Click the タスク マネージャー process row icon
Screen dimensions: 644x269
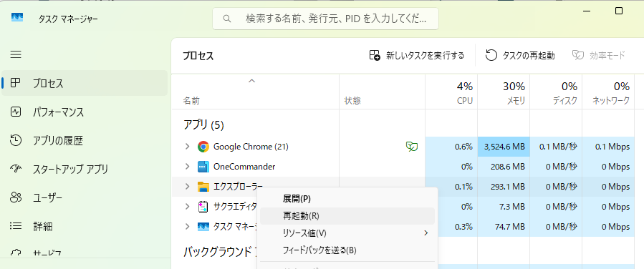click(x=203, y=226)
